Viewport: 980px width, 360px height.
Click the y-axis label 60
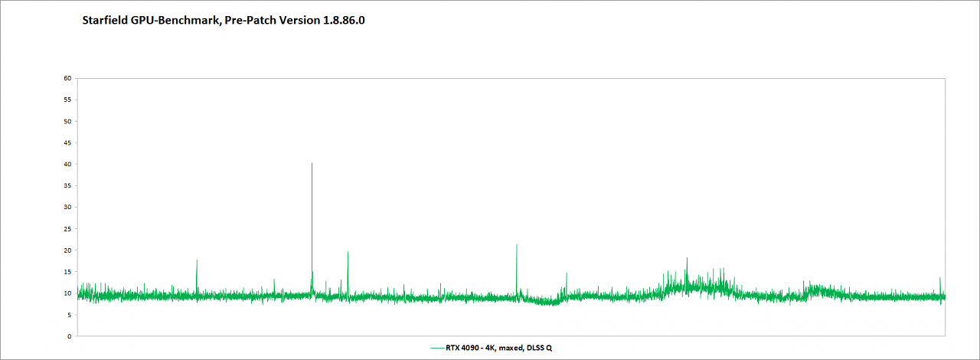pos(67,78)
